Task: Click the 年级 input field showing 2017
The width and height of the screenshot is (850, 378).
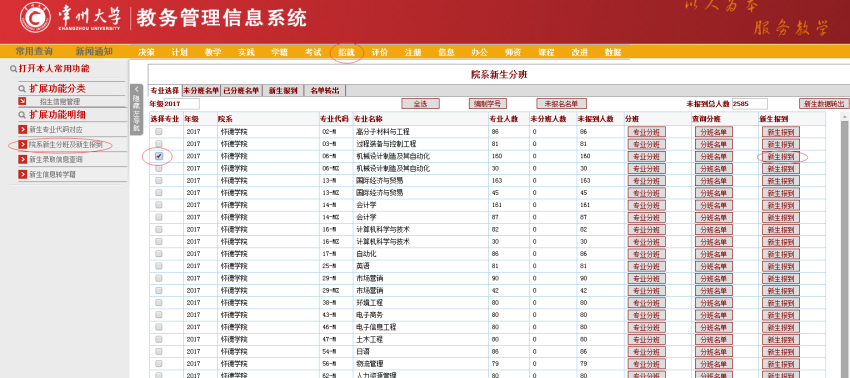Action: pos(182,104)
